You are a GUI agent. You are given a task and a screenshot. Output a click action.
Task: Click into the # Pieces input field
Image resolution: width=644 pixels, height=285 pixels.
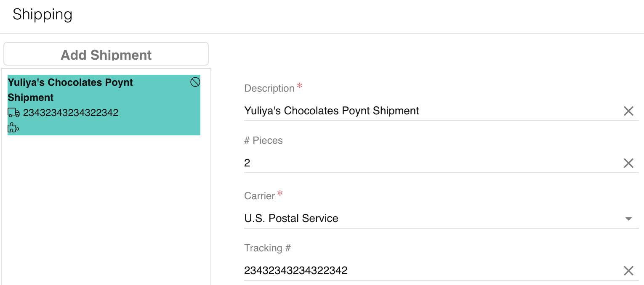point(431,163)
